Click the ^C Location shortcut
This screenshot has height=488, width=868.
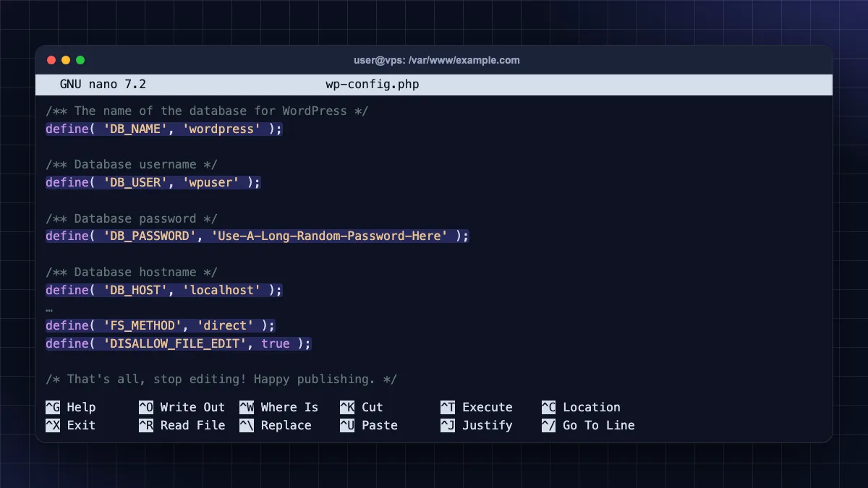point(581,407)
